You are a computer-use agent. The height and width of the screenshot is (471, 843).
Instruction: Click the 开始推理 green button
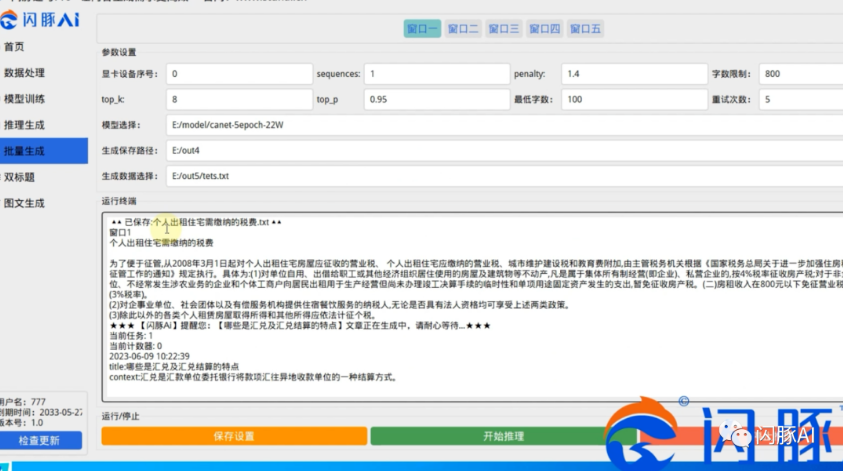(503, 436)
